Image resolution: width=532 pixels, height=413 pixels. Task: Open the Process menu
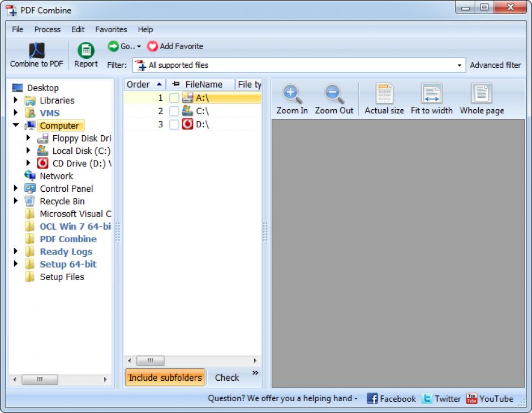47,29
